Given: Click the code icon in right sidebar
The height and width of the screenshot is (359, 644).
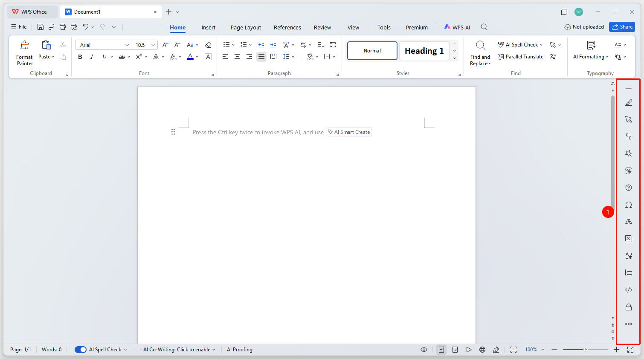Looking at the screenshot, I should click(629, 290).
